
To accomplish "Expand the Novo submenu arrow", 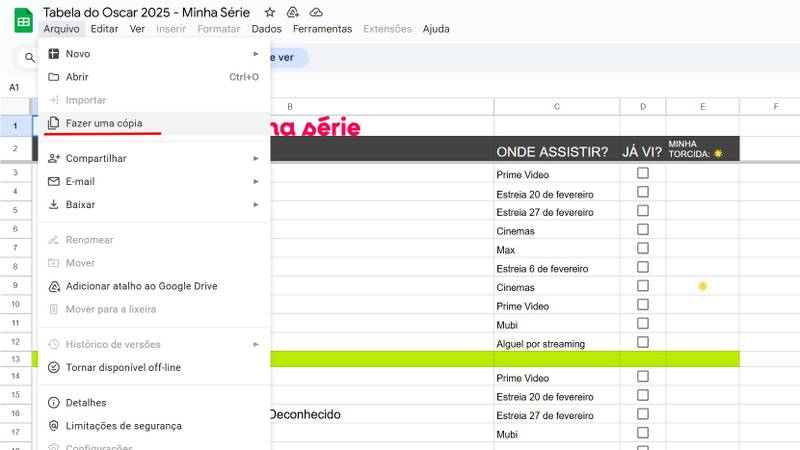I will (x=256, y=54).
